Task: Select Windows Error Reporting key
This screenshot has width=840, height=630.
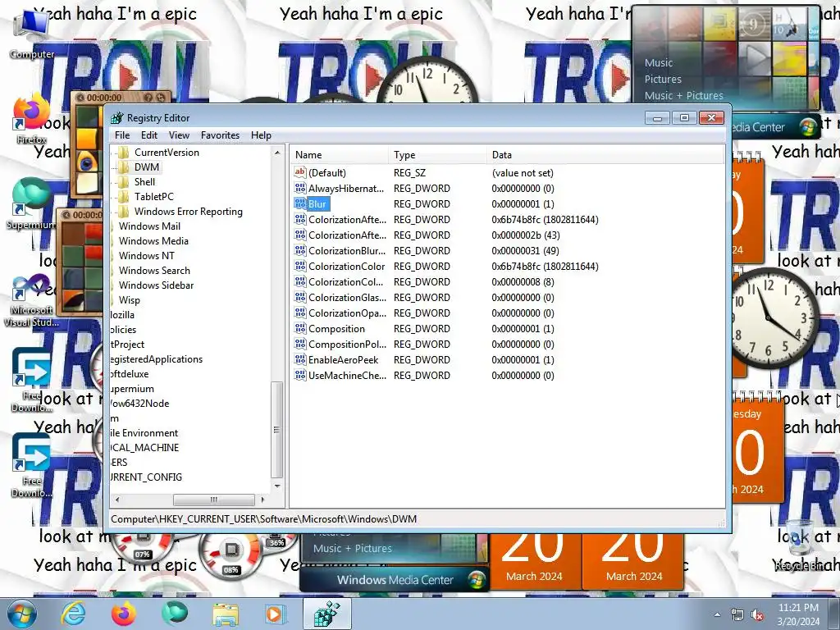Action: pos(188,212)
